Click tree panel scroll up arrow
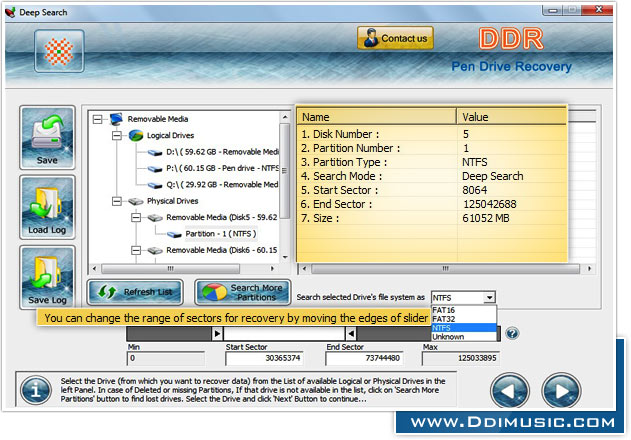631x440 pixels. tap(285, 117)
